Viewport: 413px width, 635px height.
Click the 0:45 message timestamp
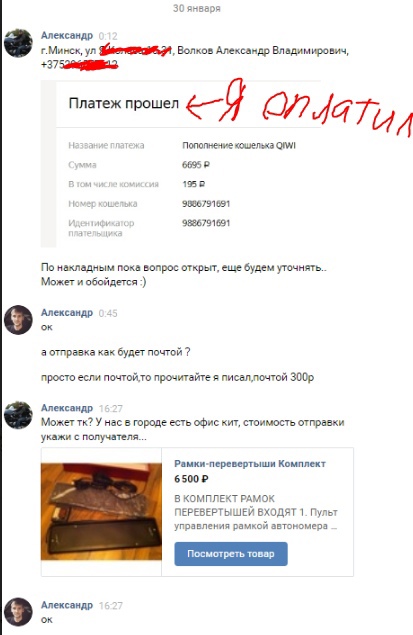point(108,313)
